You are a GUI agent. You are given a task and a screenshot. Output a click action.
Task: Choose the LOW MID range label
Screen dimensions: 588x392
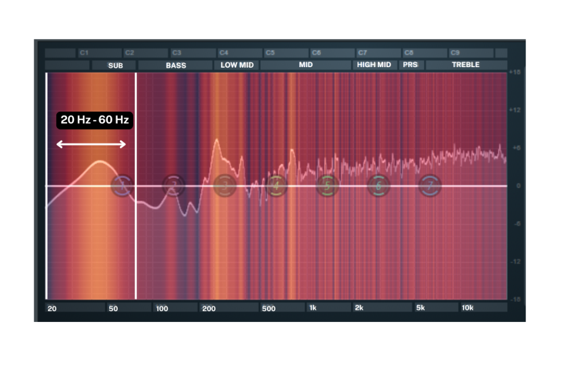click(x=237, y=65)
